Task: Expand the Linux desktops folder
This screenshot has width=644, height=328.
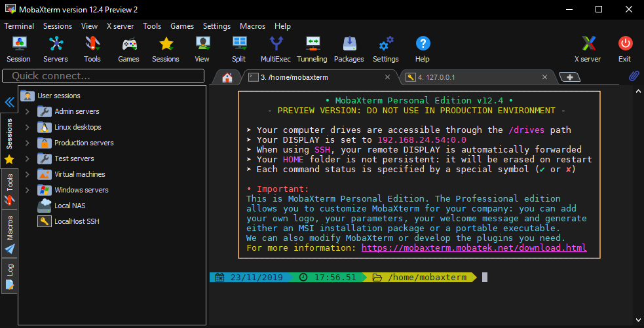Action: click(27, 127)
